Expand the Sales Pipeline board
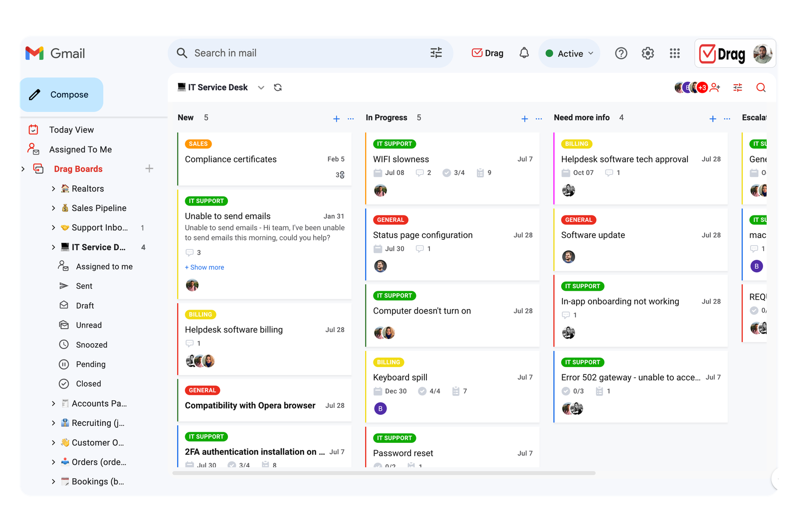This screenshot has height=532, width=798. [x=53, y=208]
